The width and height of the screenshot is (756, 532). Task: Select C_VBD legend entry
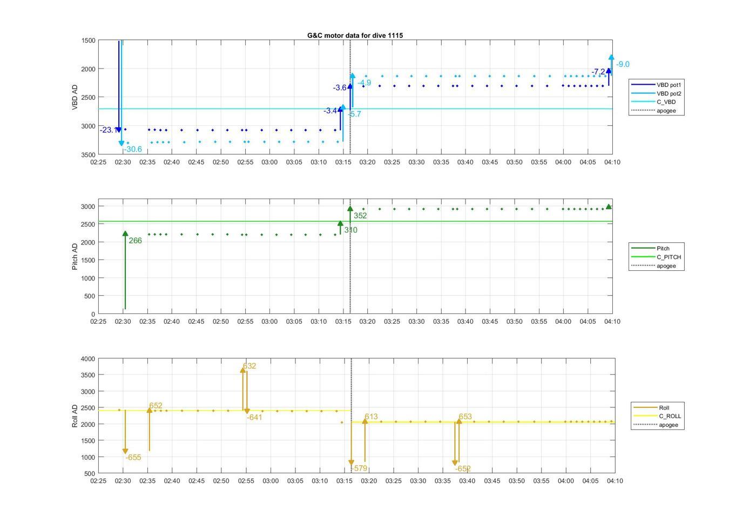tap(654, 102)
